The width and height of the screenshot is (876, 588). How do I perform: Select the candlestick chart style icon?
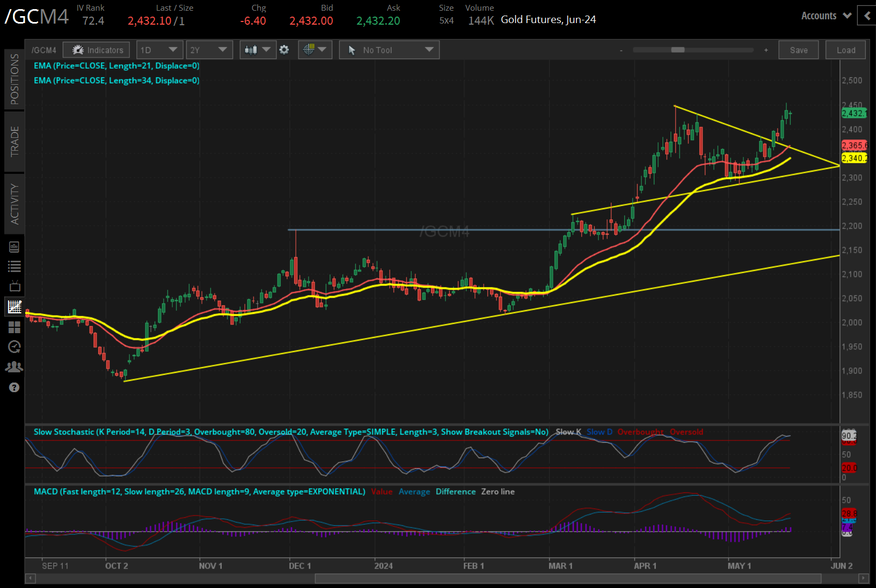pos(252,49)
